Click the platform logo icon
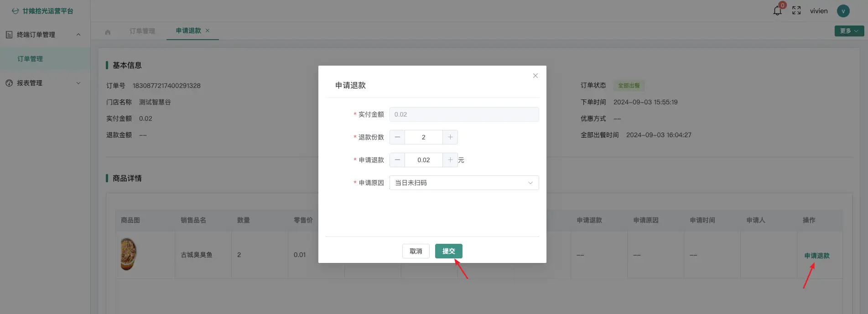This screenshot has height=314, width=868. pyautogui.click(x=16, y=11)
